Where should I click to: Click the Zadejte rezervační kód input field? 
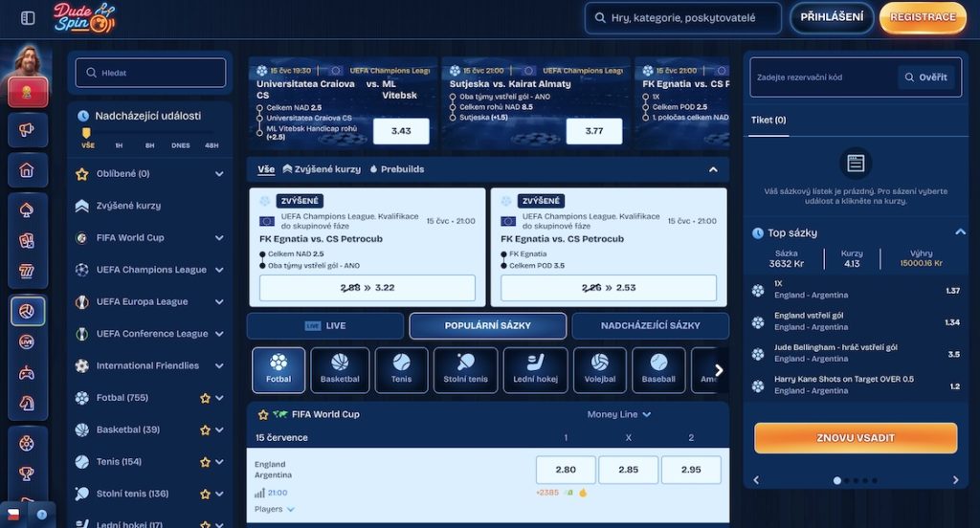[x=824, y=77]
